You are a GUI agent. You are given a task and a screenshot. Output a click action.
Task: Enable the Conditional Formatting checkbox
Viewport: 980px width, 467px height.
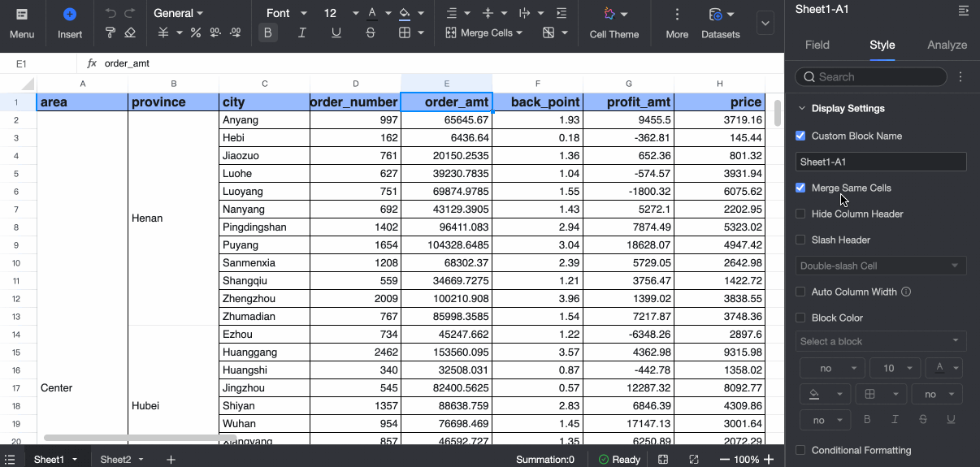[x=800, y=450]
